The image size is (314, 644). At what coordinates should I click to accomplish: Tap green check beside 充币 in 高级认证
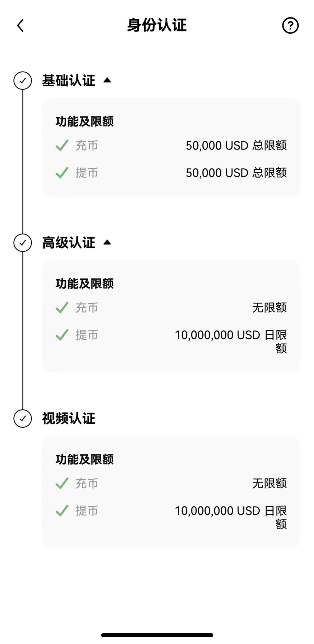pos(62,307)
